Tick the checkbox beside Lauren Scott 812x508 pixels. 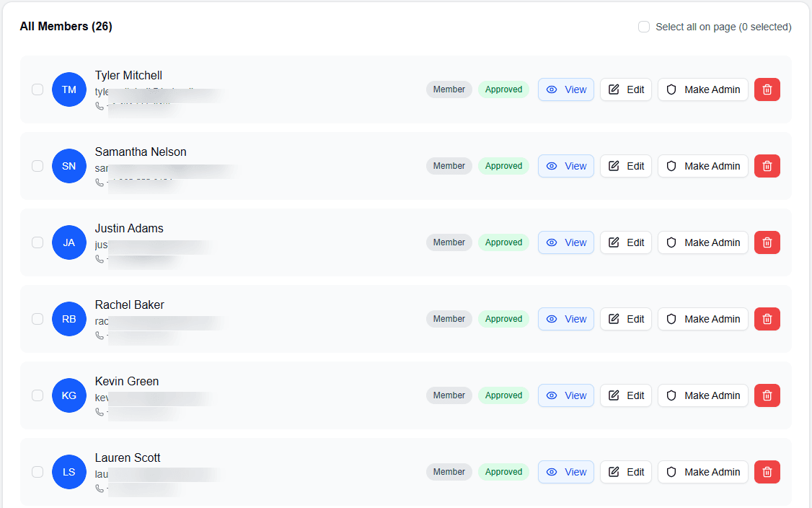pyautogui.click(x=37, y=472)
